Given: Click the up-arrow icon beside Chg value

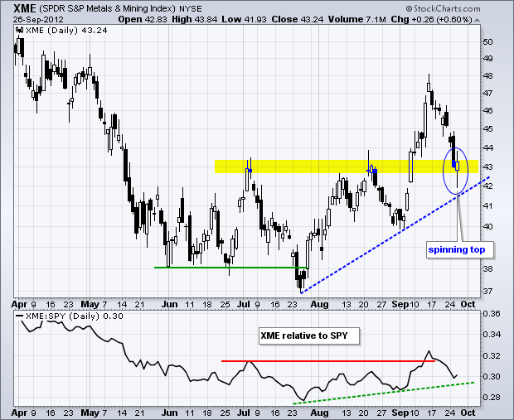Looking at the screenshot, I should pos(478,20).
